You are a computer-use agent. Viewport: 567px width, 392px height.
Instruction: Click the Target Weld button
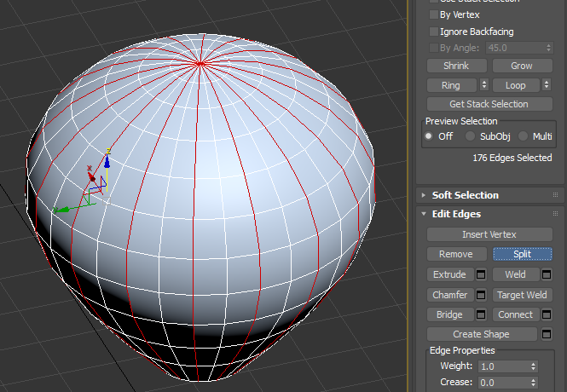[522, 295]
